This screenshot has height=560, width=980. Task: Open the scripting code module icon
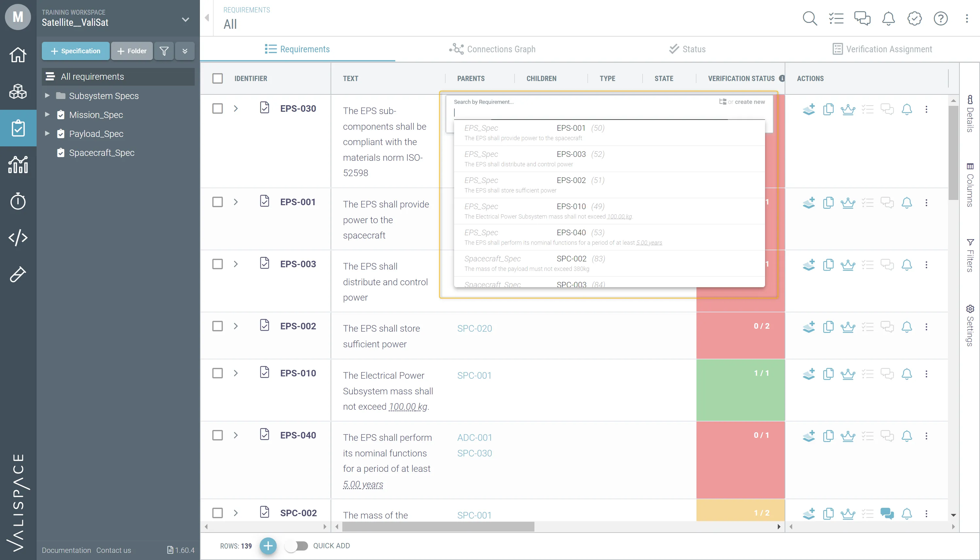tap(18, 238)
